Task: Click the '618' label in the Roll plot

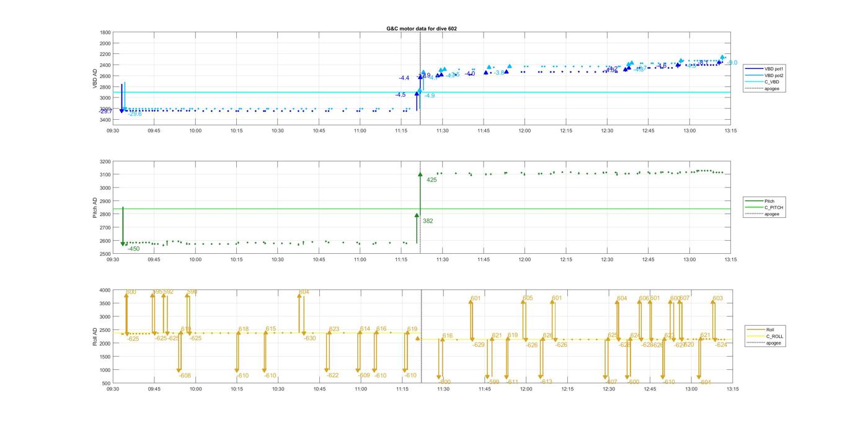Action: tap(243, 329)
